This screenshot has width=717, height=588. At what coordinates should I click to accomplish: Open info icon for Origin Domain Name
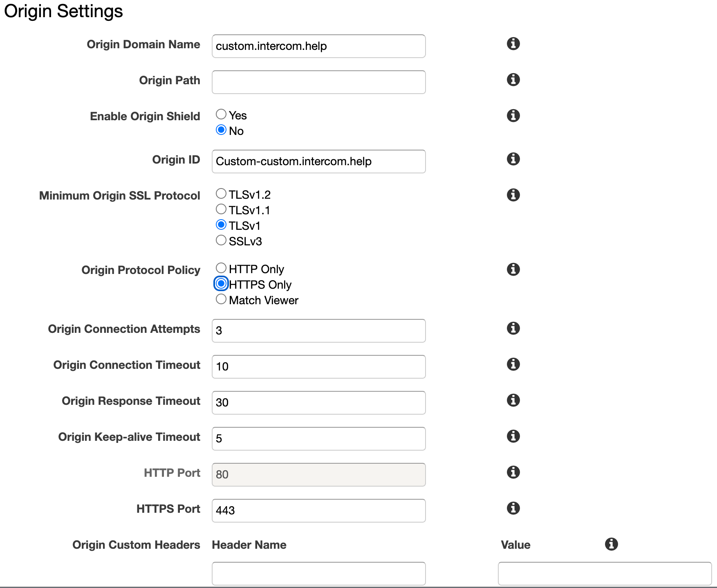point(513,43)
